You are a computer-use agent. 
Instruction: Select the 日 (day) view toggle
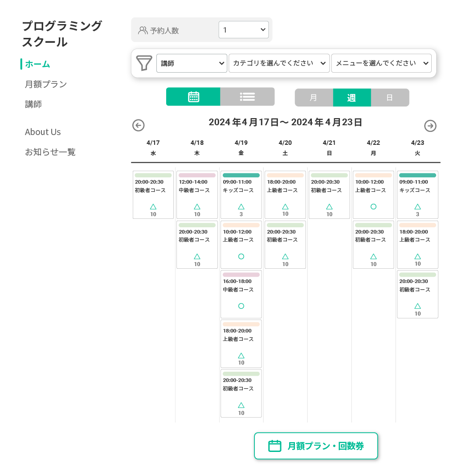click(x=390, y=98)
